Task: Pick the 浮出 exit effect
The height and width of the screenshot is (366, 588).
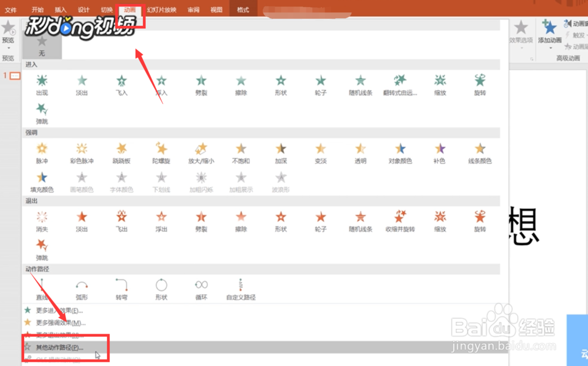Action: (x=161, y=222)
